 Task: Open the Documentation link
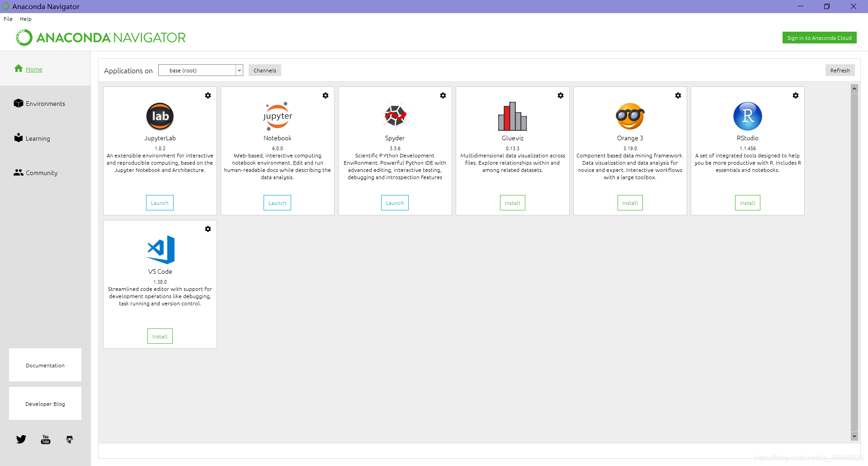point(45,365)
